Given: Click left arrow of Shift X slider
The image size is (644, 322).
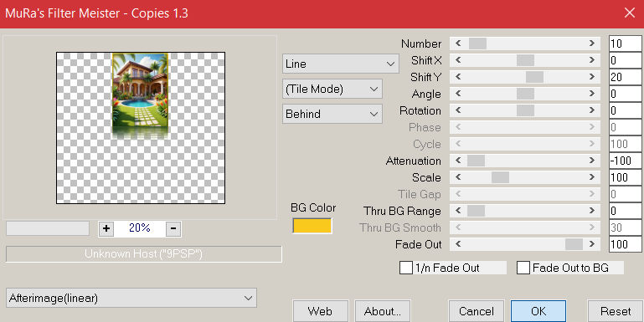Looking at the screenshot, I should tap(458, 60).
